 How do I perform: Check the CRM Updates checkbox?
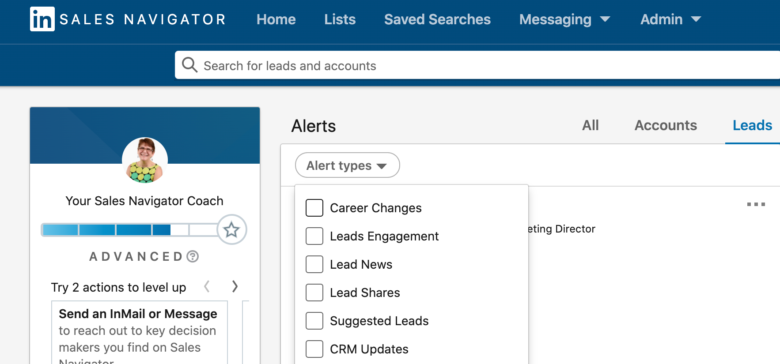coord(314,349)
